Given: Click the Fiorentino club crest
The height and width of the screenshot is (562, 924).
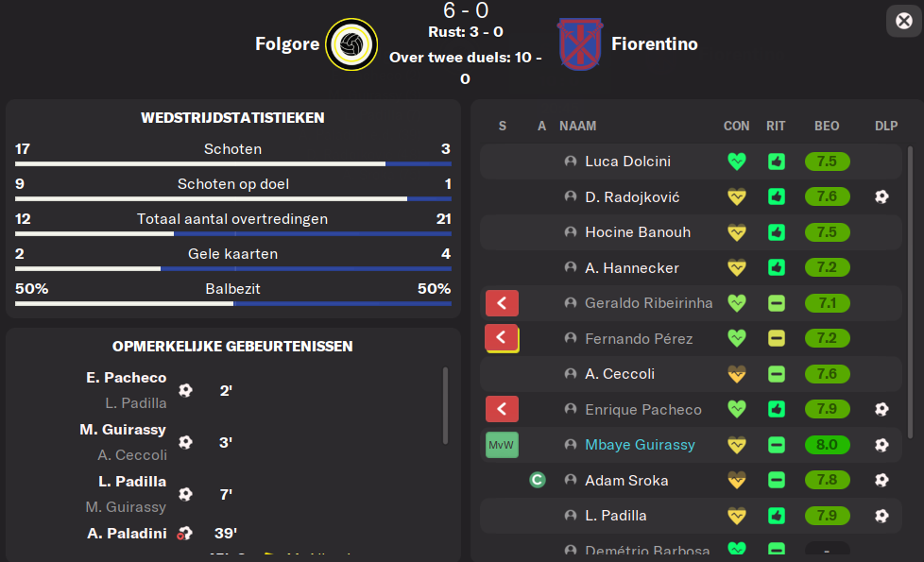Looking at the screenshot, I should (580, 44).
